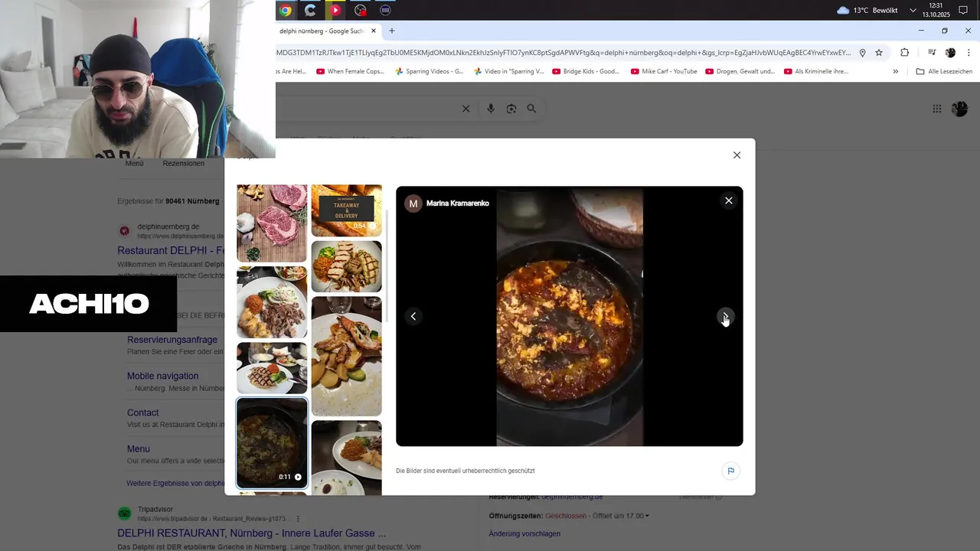Open the Windows notification center

(x=963, y=10)
